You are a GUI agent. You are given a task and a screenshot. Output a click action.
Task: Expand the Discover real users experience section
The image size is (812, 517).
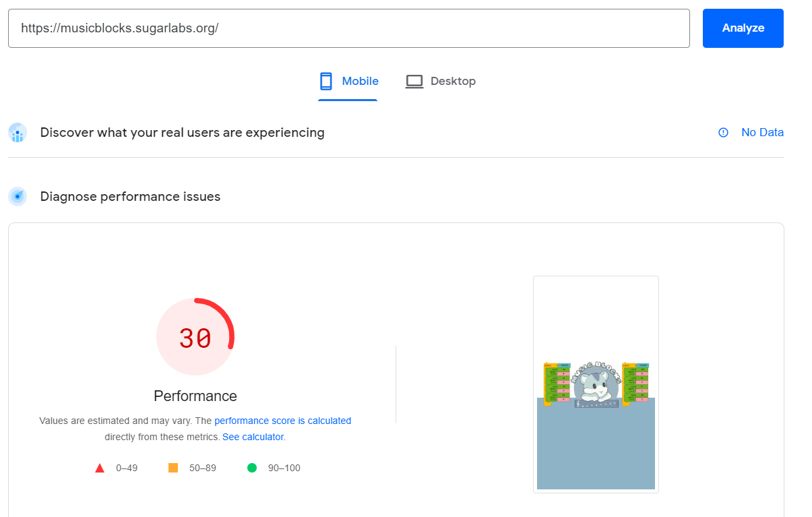click(x=182, y=132)
